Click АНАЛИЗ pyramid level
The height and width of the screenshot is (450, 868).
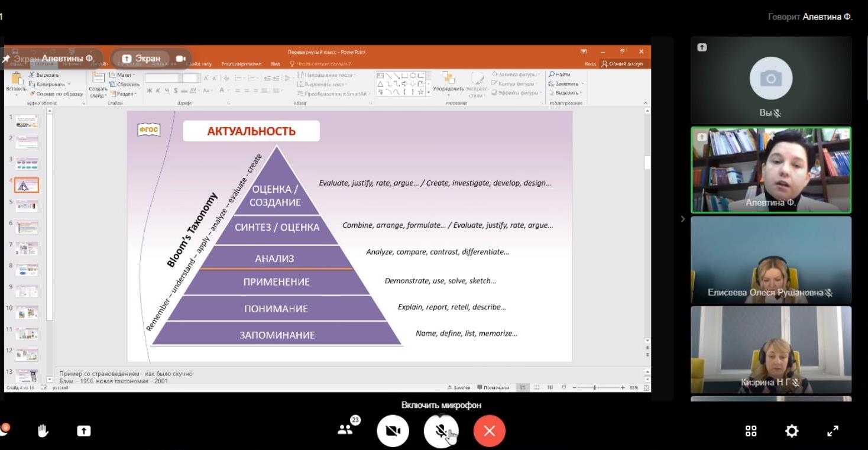pos(274,258)
